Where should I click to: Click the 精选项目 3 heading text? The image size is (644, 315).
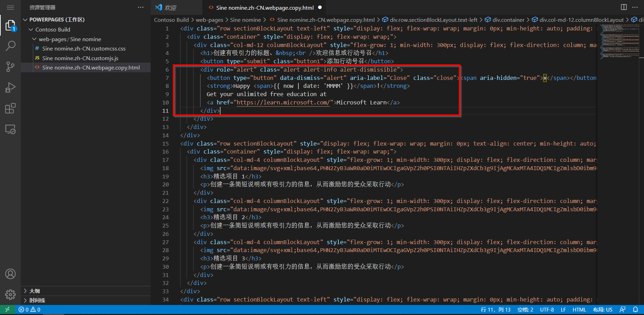pyautogui.click(x=229, y=258)
